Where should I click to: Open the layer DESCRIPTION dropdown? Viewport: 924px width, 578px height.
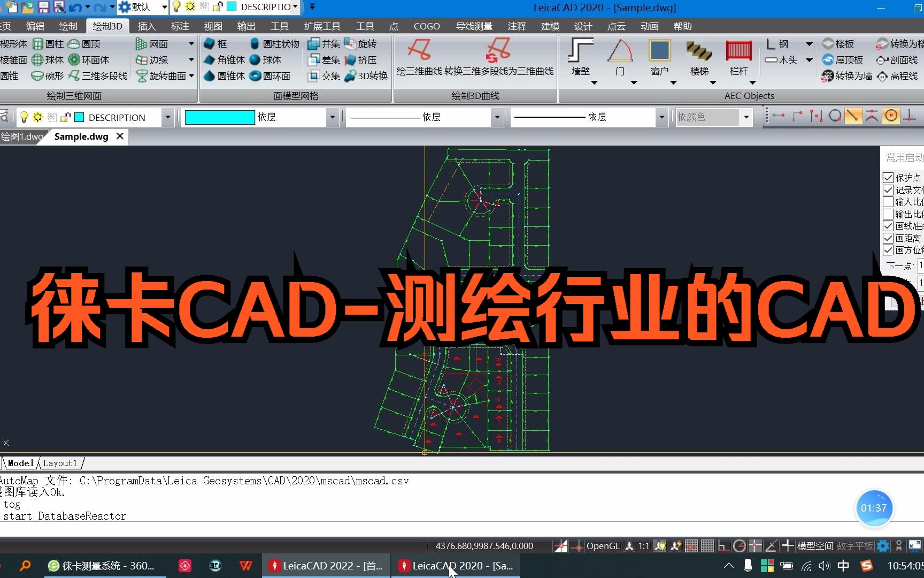click(167, 117)
